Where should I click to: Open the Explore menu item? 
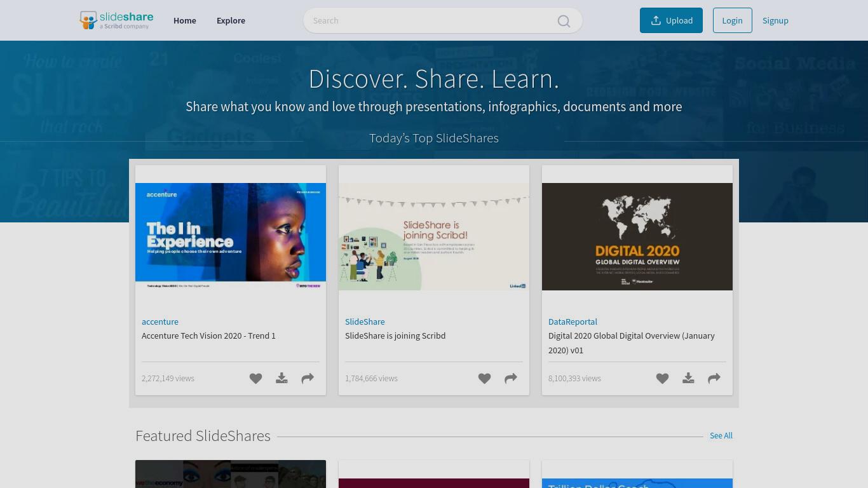(231, 20)
